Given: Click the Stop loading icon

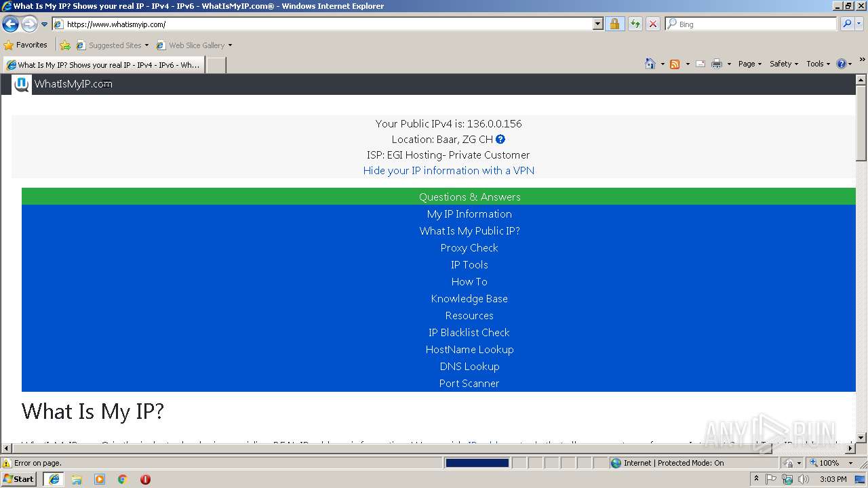Looking at the screenshot, I should pyautogui.click(x=652, y=24).
